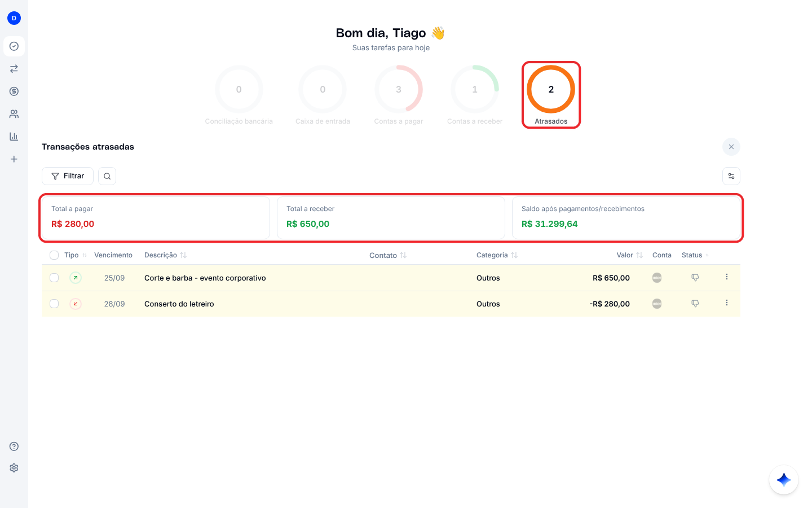Viewport: 812px width, 508px height.
Task: Open the contacts people sidebar icon
Action: tap(14, 114)
